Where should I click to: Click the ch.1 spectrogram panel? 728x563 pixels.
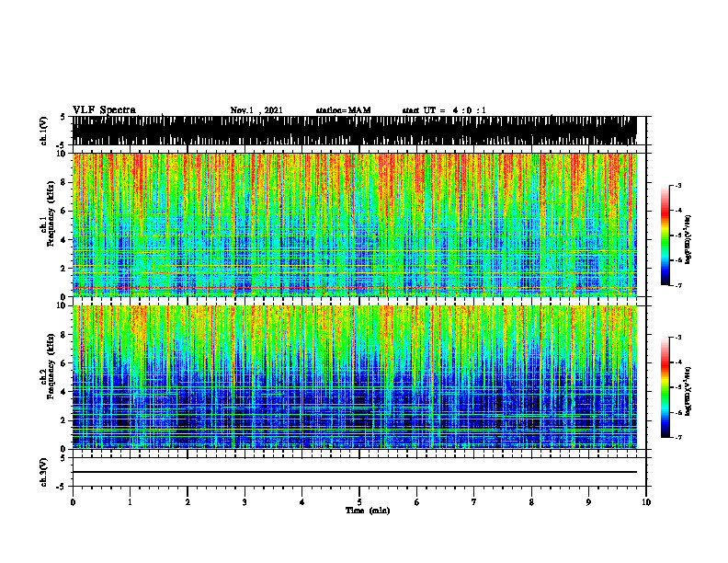tap(354, 224)
